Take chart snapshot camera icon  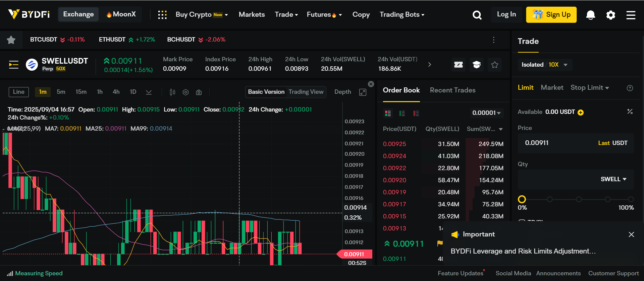(x=199, y=92)
